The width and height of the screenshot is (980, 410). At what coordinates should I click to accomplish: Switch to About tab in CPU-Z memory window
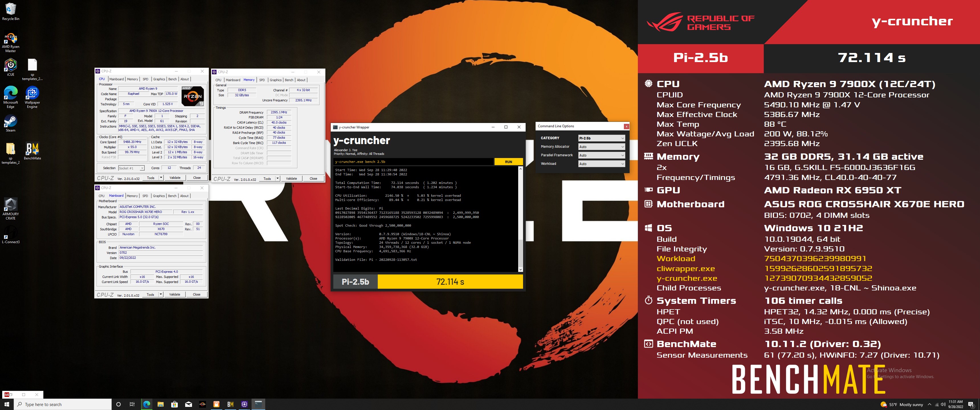point(301,80)
